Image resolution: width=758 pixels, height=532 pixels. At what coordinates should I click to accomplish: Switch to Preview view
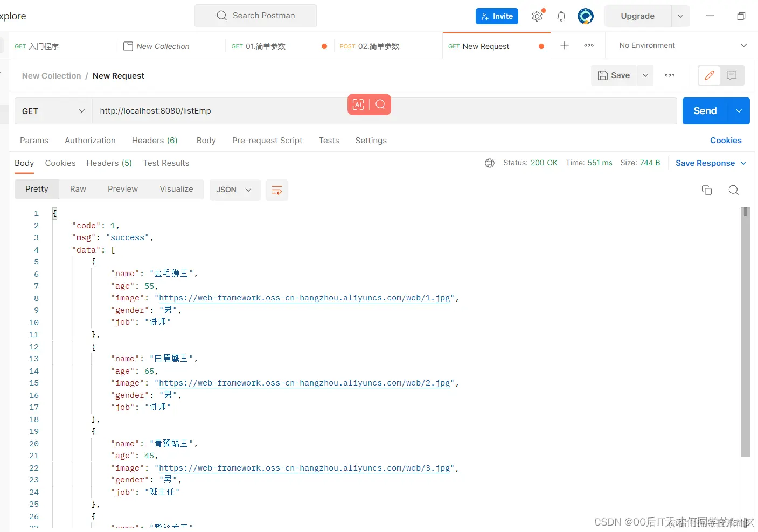(x=123, y=189)
